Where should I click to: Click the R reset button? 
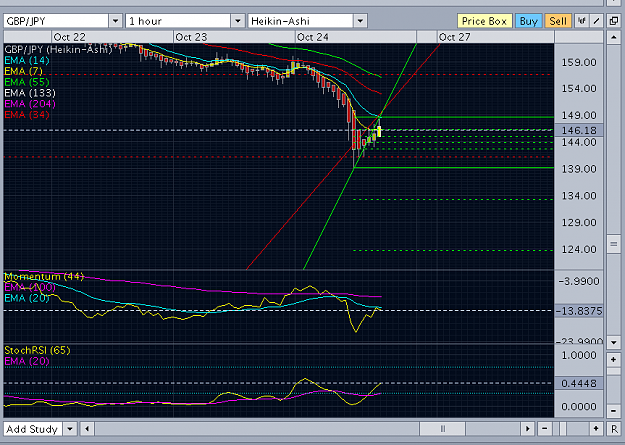click(614, 429)
